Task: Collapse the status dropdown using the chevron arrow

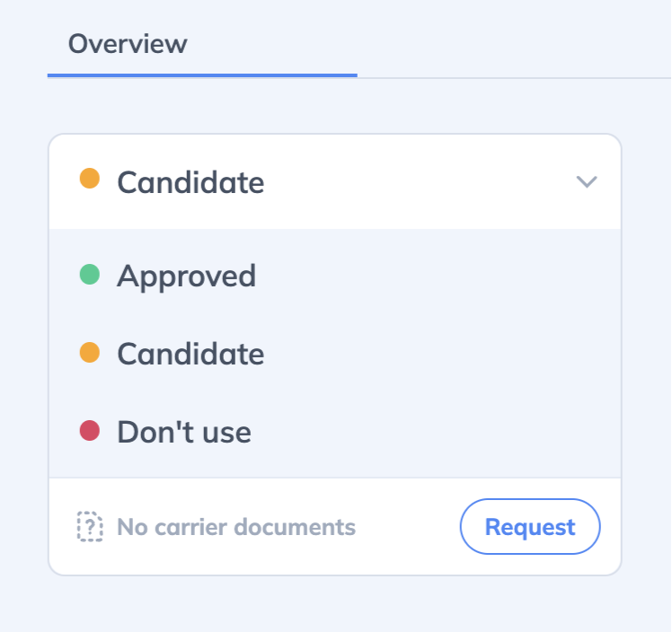Action: click(x=587, y=181)
